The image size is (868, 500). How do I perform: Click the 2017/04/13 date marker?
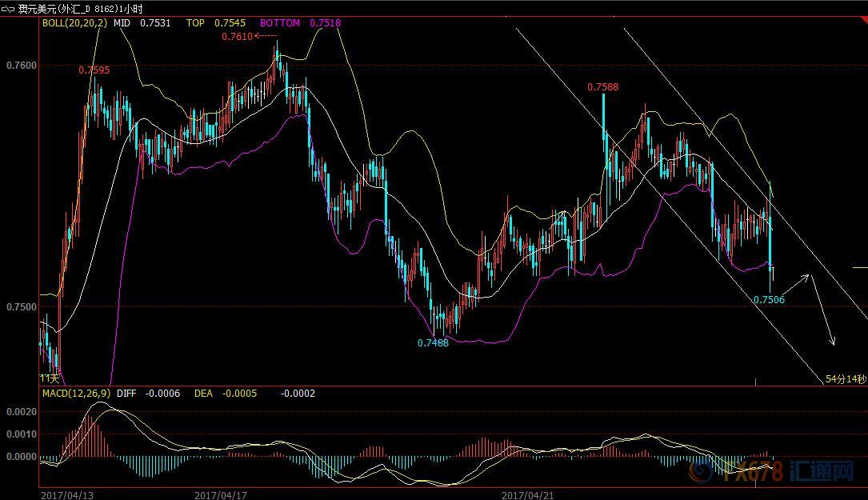[x=67, y=494]
